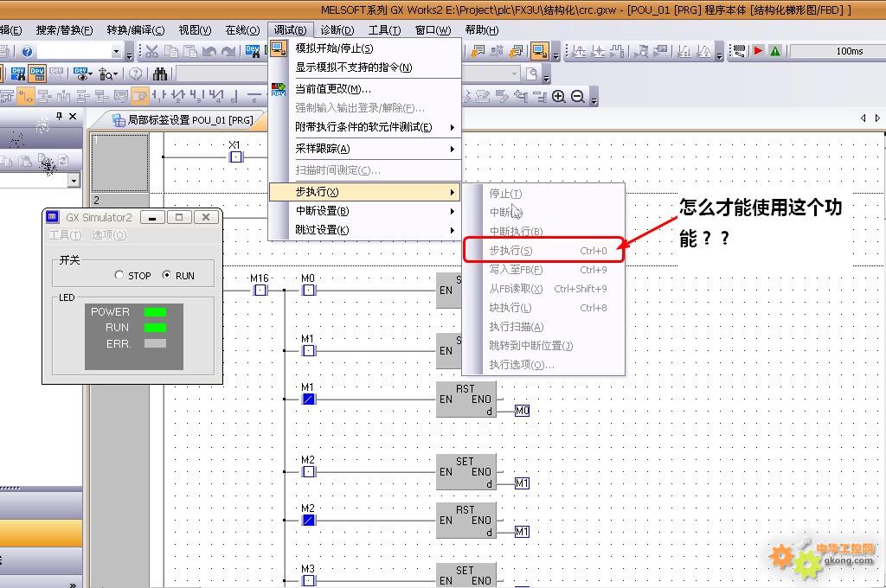Toggle the M3 contact

(309, 581)
